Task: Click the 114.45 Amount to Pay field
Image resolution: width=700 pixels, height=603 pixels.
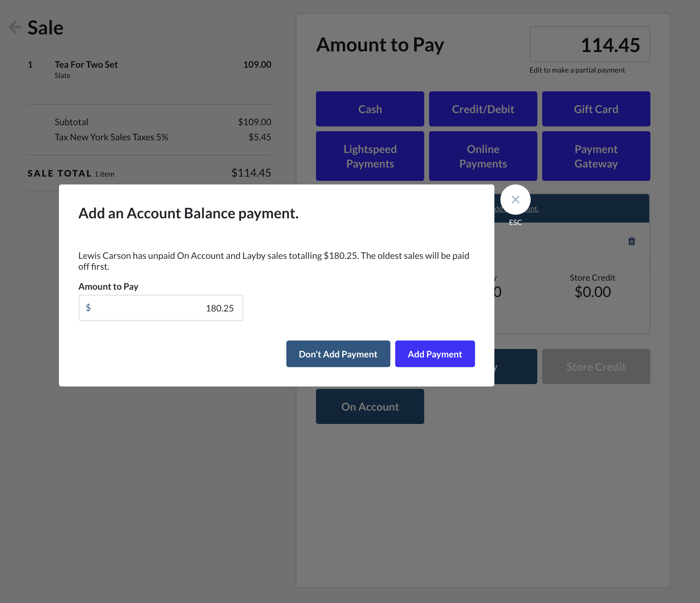Action: [590, 44]
